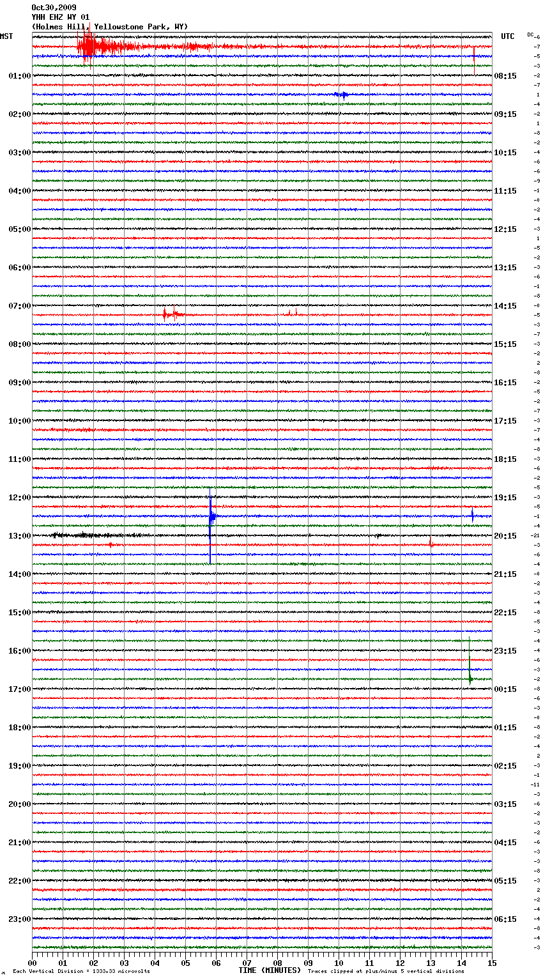
Task: Click the blue event on the 01:30 trace
Action: pyautogui.click(x=342, y=95)
